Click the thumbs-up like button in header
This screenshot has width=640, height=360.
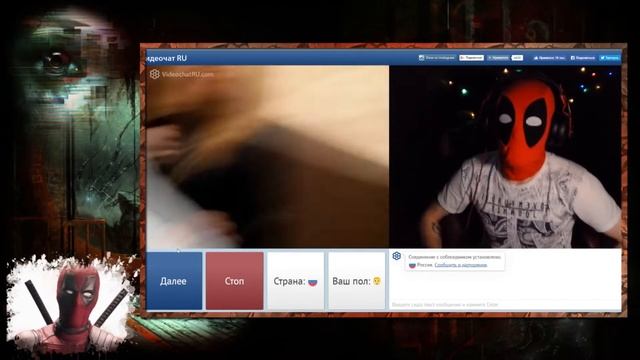click(x=549, y=58)
